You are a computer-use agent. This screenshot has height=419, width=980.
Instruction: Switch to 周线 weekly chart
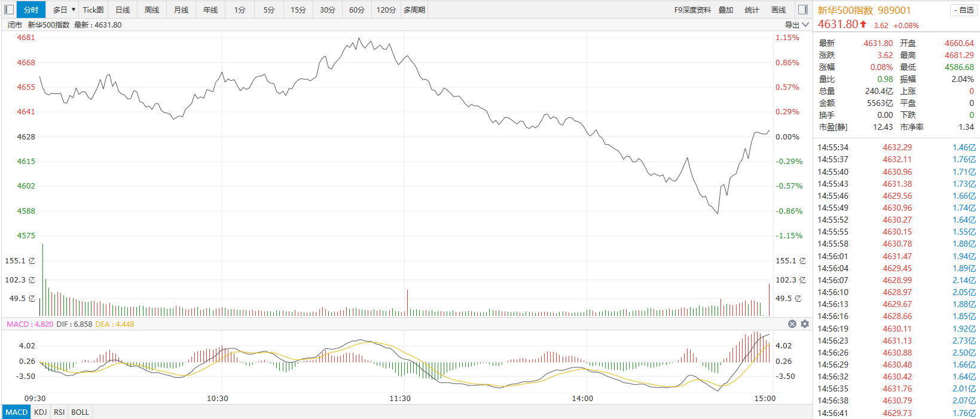coord(152,10)
